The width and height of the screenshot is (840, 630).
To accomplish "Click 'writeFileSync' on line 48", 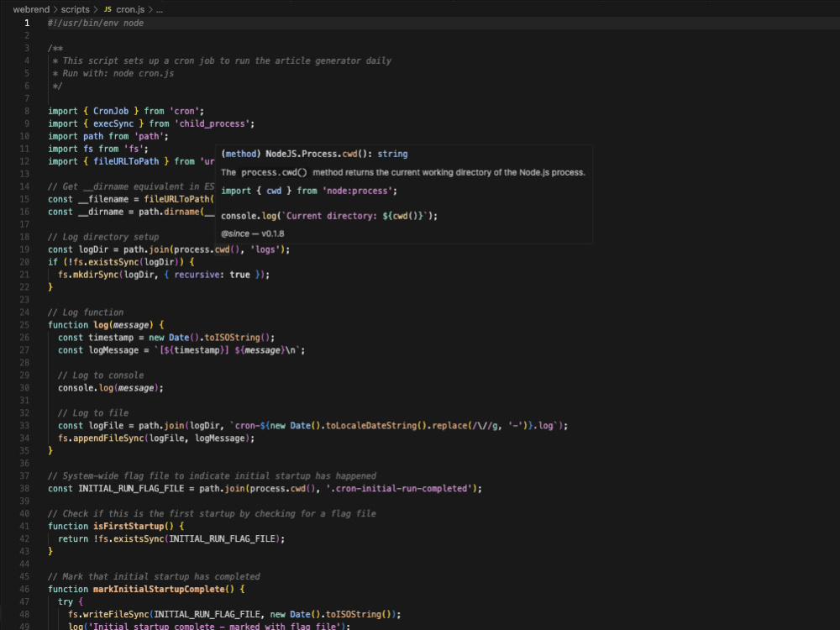I will pos(116,615).
